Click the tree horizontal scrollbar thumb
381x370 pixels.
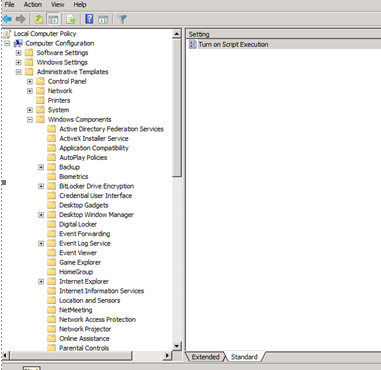point(71,355)
